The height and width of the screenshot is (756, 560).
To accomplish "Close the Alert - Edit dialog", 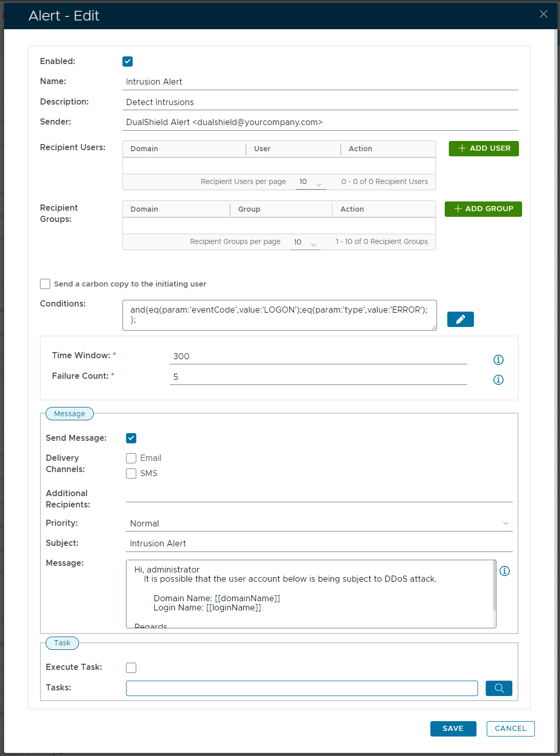I will (x=544, y=14).
